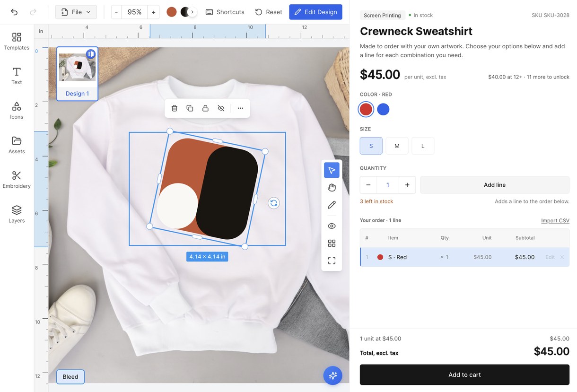Click the rotate handle beside the artwork
The height and width of the screenshot is (392, 577).
coord(274,203)
